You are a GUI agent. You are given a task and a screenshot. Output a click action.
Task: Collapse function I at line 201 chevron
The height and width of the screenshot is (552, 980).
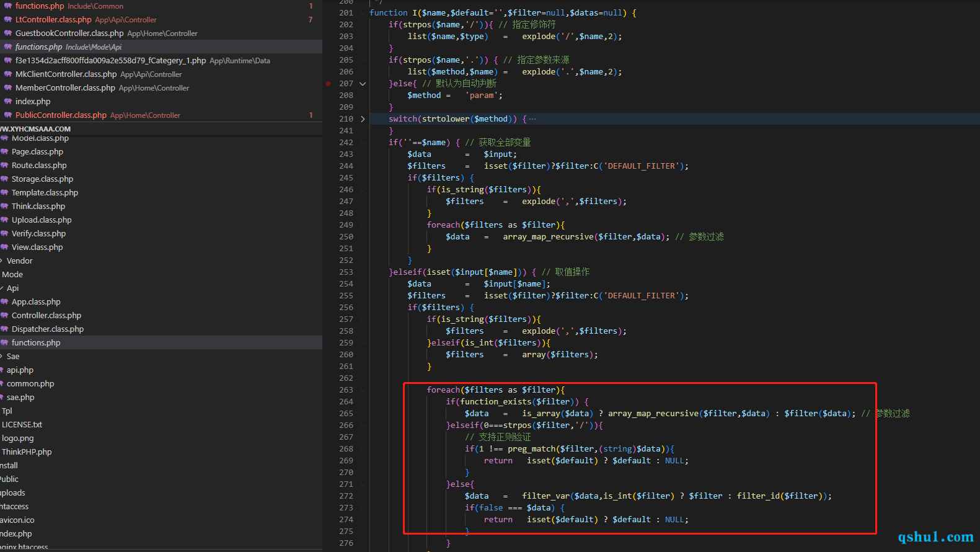(x=363, y=13)
